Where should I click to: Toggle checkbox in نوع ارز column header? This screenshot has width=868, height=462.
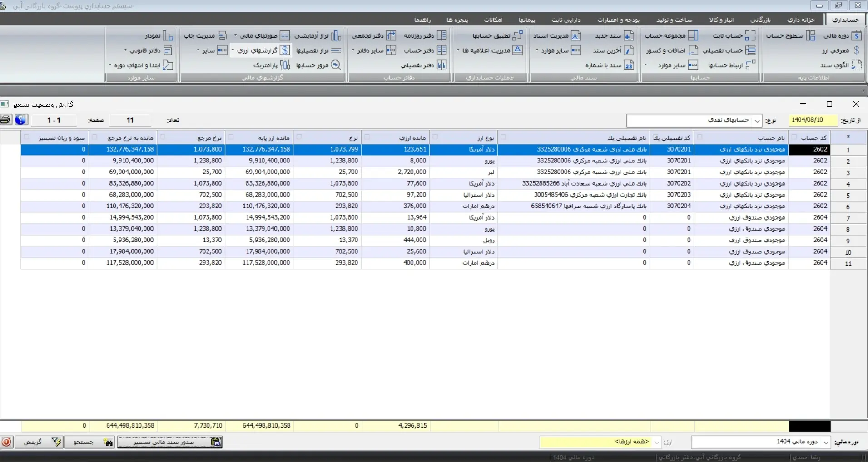435,138
